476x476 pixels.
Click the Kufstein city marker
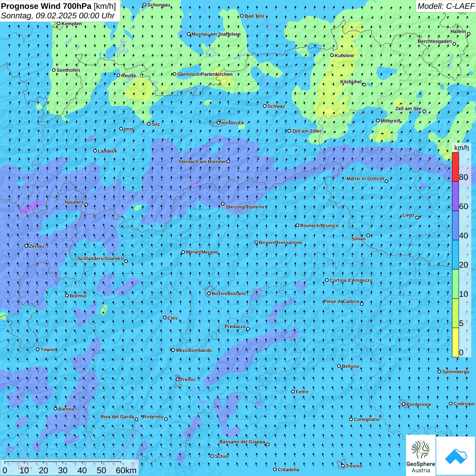click(332, 55)
